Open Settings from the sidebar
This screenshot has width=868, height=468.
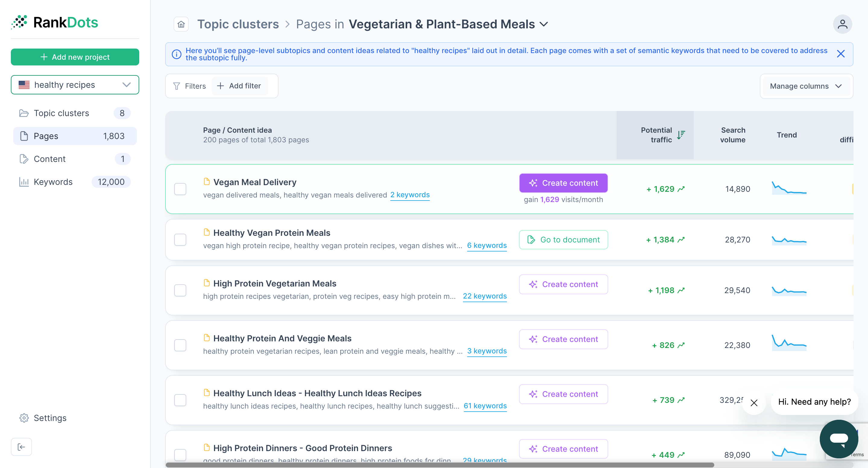50,418
